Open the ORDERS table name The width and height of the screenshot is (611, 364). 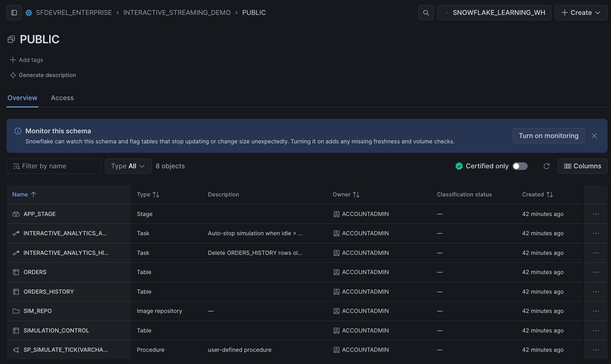[x=35, y=272]
